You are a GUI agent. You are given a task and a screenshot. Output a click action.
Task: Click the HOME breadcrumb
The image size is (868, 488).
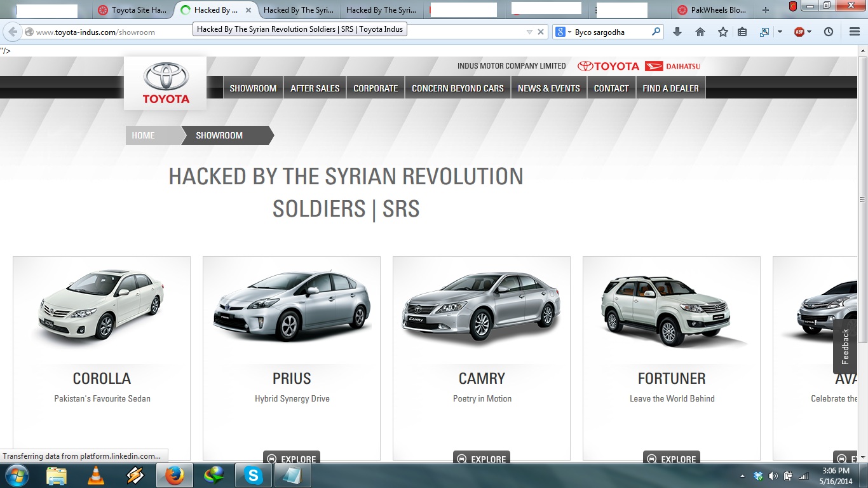click(x=153, y=135)
